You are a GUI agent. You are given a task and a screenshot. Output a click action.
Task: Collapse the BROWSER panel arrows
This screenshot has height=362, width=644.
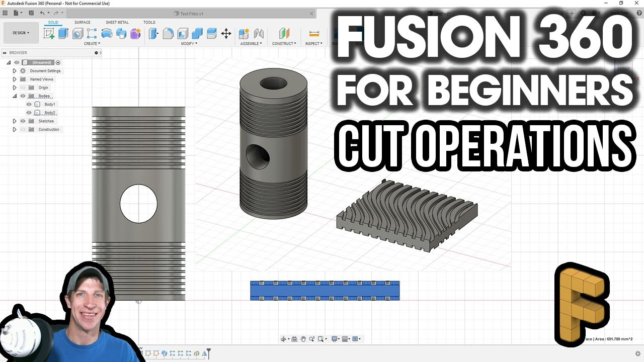tap(5, 52)
